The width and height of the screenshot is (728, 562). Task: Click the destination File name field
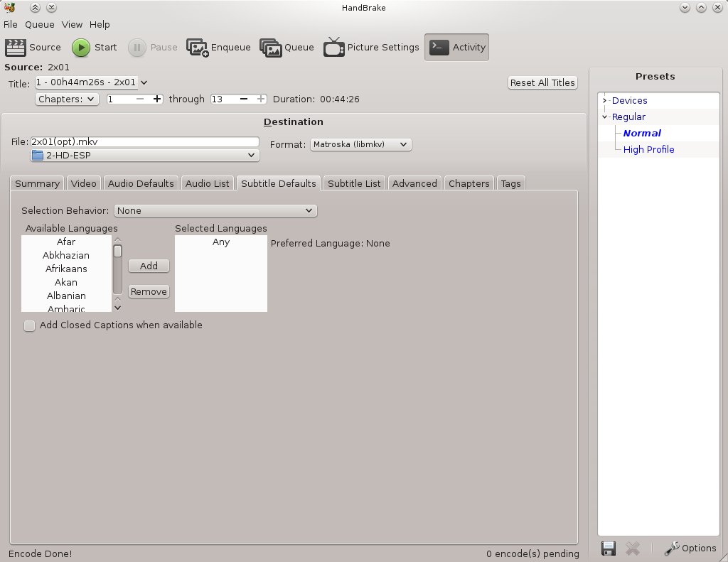tap(144, 141)
